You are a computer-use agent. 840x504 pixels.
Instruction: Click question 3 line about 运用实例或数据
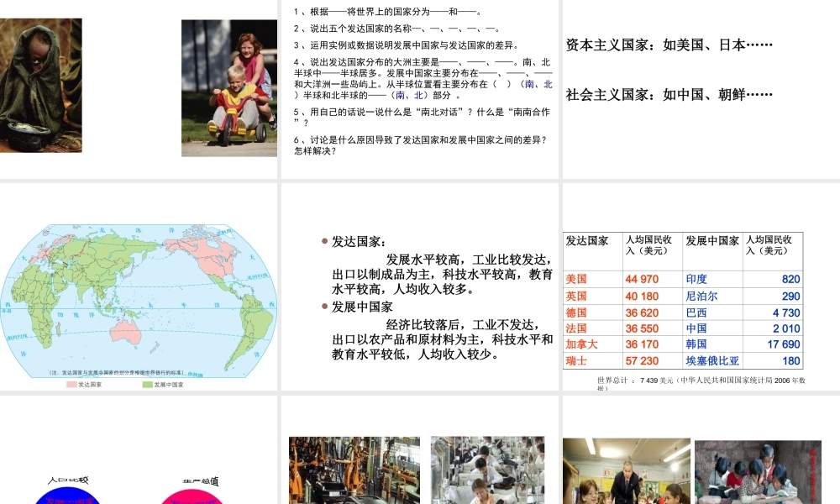coord(407,45)
